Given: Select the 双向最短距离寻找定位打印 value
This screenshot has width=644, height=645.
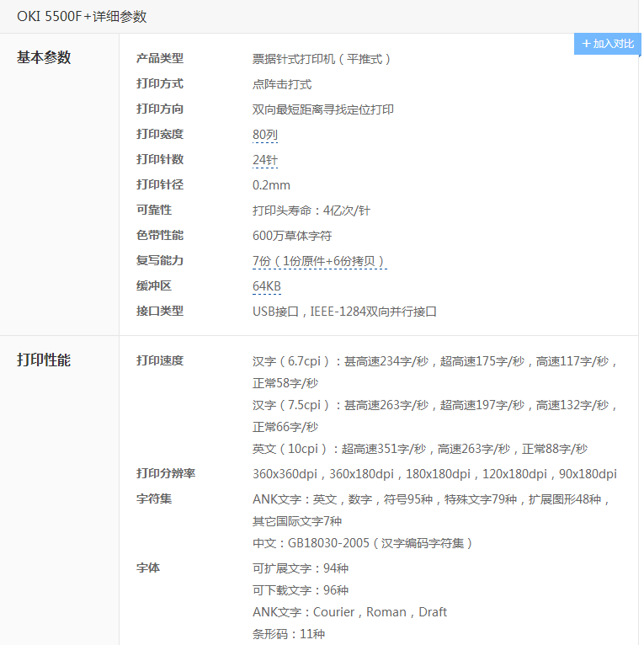Looking at the screenshot, I should [x=322, y=109].
